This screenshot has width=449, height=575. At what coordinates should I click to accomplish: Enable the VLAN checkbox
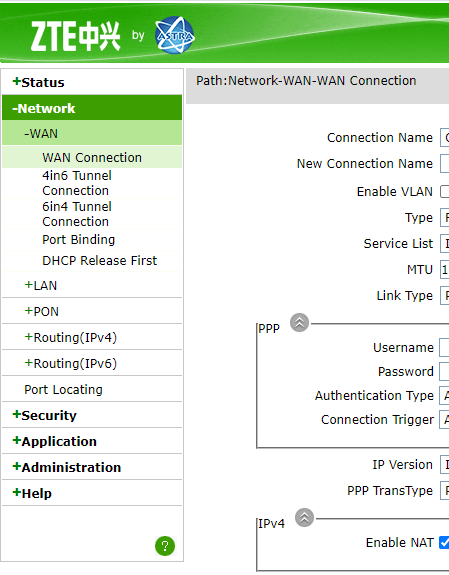(445, 191)
